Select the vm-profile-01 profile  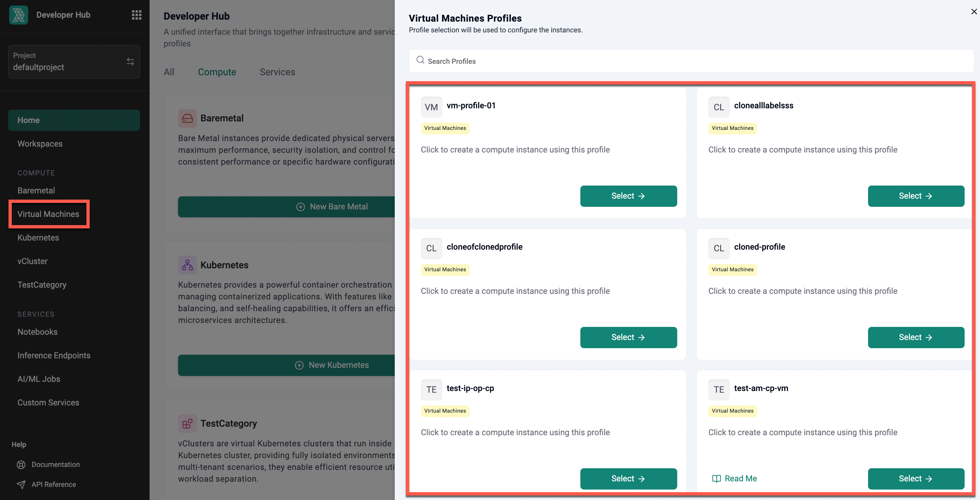(628, 196)
